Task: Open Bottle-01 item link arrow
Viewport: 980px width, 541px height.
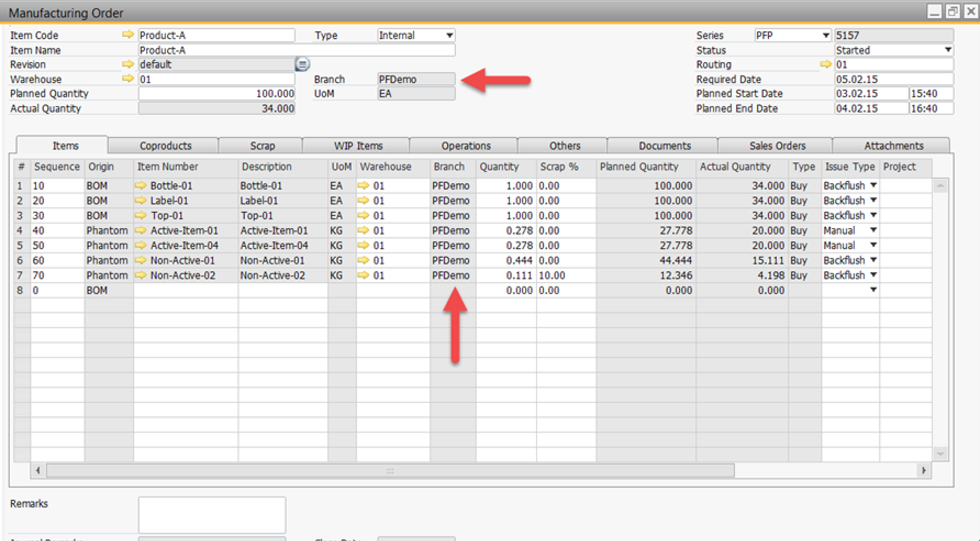Action: (x=141, y=186)
